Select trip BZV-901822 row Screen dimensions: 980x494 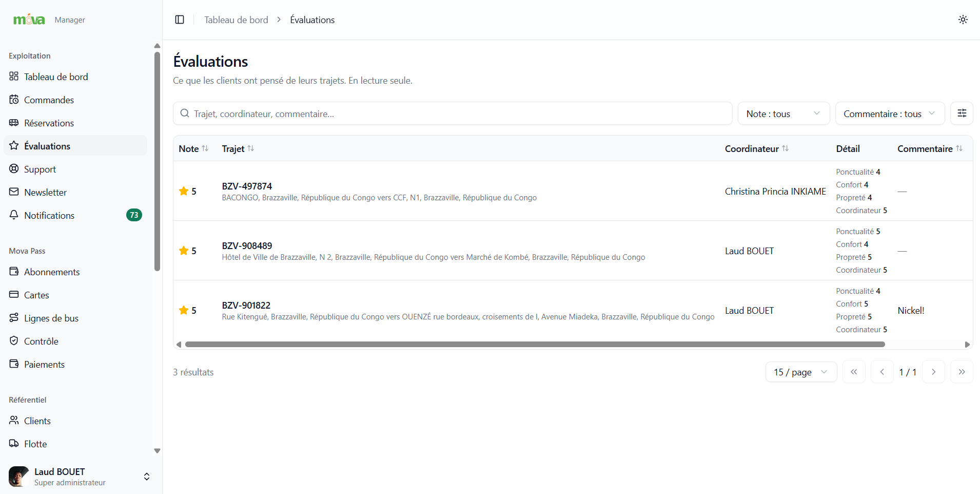pos(573,310)
